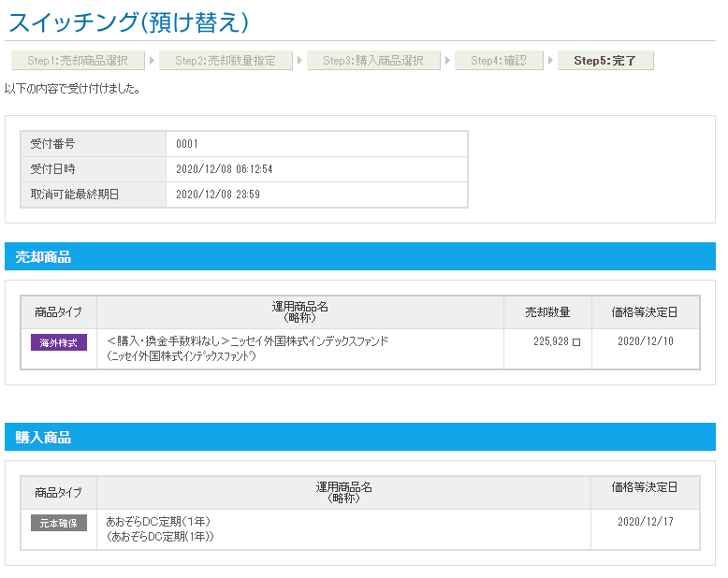Click the 口 unit mark beside 225,928
This screenshot has width=728, height=578.
tap(576, 342)
